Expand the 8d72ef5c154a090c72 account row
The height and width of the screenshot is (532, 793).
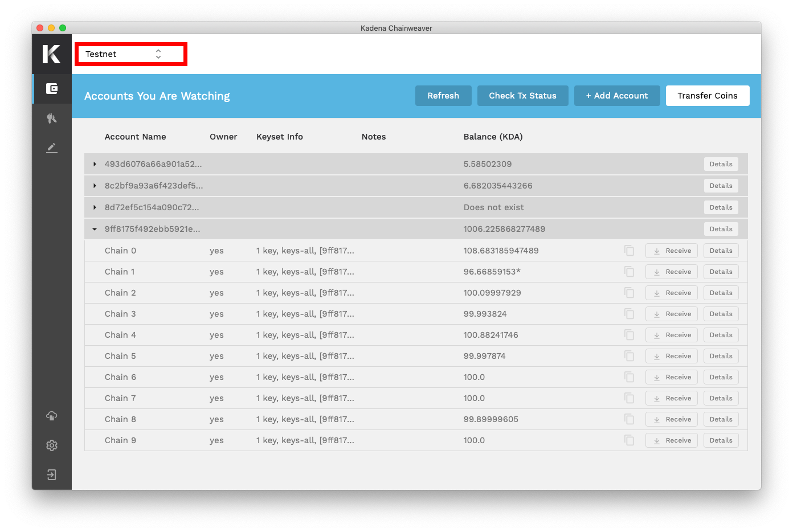coord(95,207)
